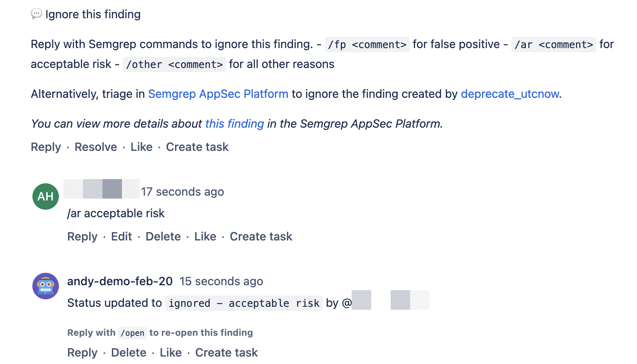View 'this finding' in Semgrep AppSec Platform

[234, 124]
